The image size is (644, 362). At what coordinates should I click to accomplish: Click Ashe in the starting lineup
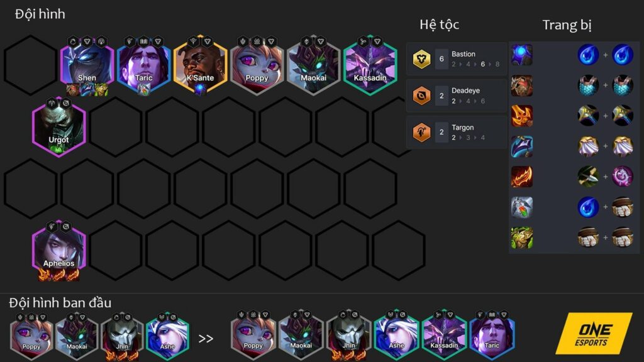(x=167, y=336)
